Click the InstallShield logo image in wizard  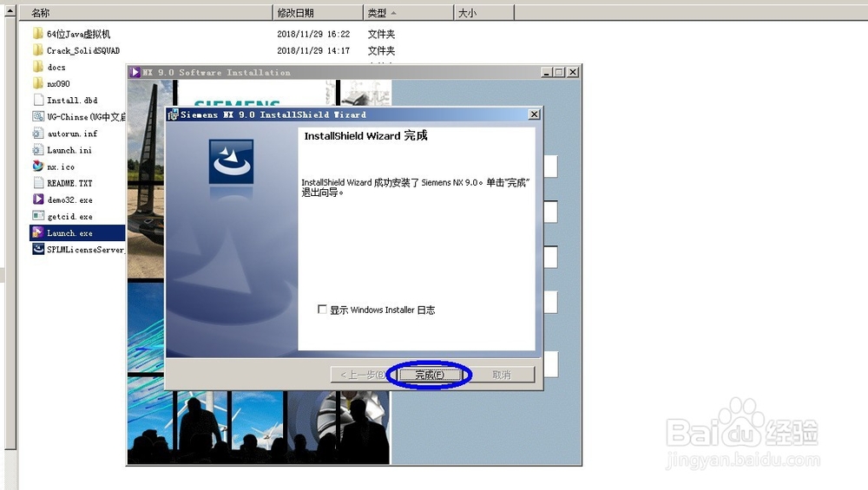point(231,161)
